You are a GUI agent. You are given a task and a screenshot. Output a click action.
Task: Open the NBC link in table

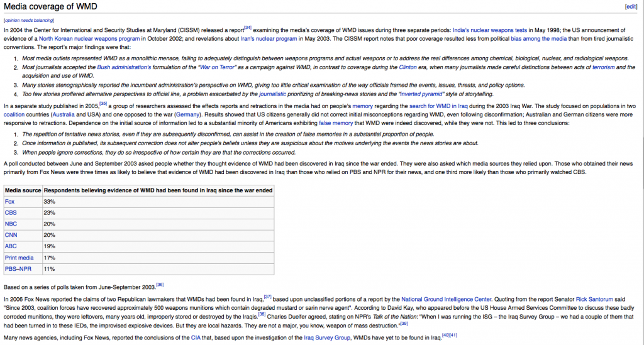click(11, 224)
